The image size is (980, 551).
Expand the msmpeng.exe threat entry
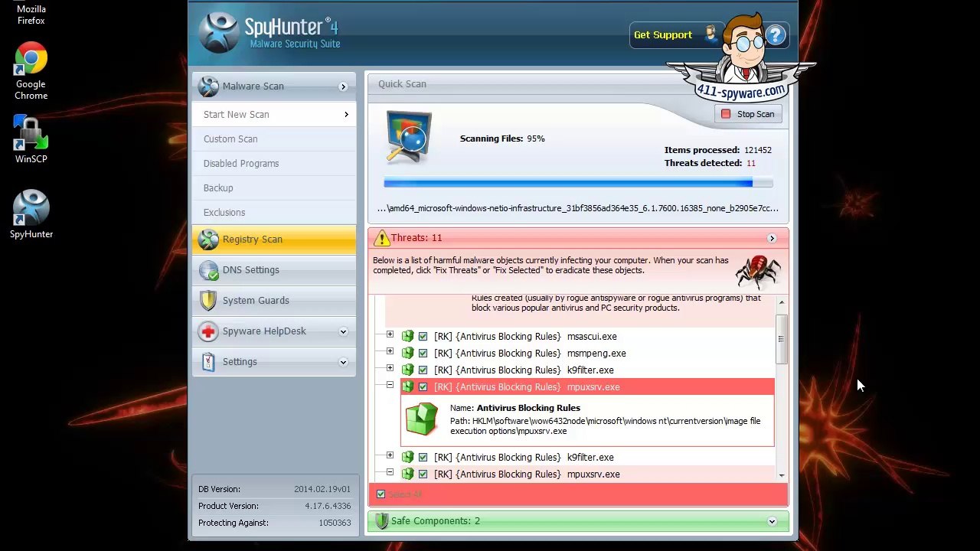point(390,351)
